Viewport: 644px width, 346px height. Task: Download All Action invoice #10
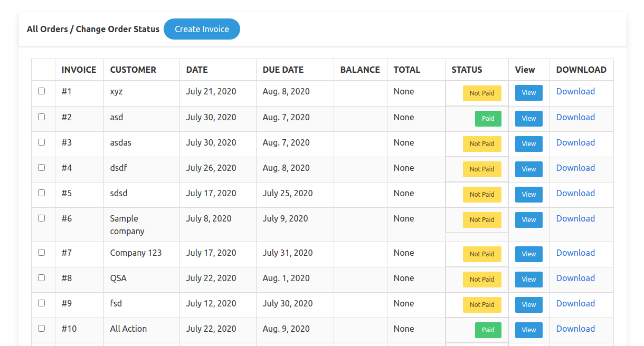tap(575, 329)
